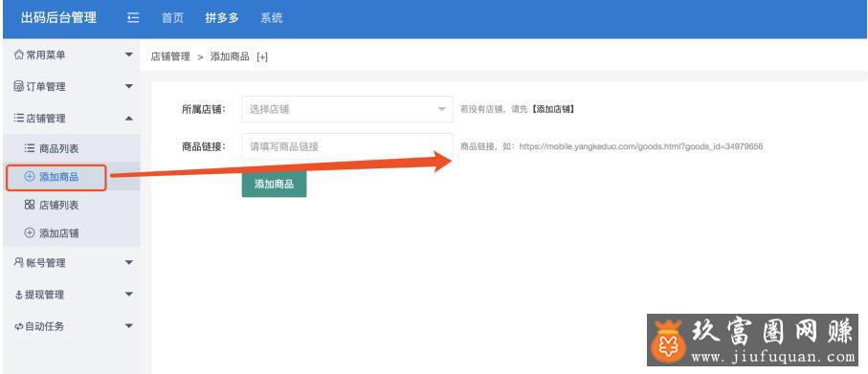
Task: Expand the 常用菜单 arrow
Action: pyautogui.click(x=129, y=55)
